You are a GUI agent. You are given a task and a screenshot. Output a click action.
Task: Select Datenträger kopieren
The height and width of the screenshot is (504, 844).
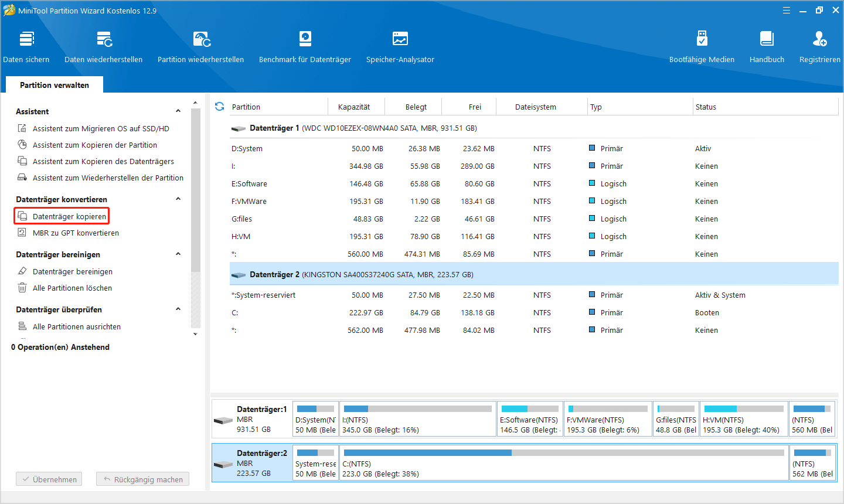click(x=62, y=216)
